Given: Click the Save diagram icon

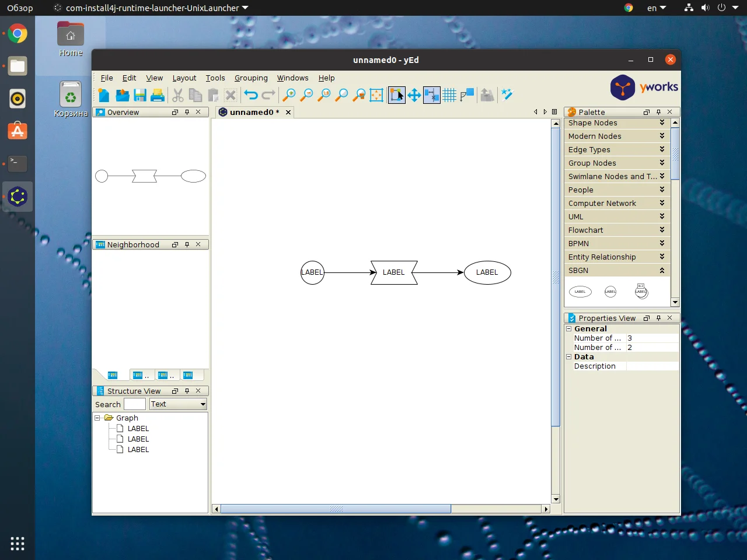Looking at the screenshot, I should click(140, 94).
